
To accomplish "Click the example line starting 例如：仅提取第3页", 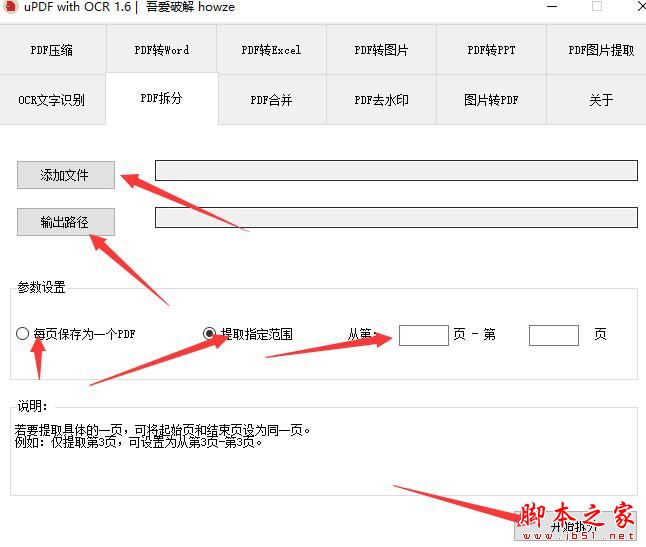I will tap(138, 443).
